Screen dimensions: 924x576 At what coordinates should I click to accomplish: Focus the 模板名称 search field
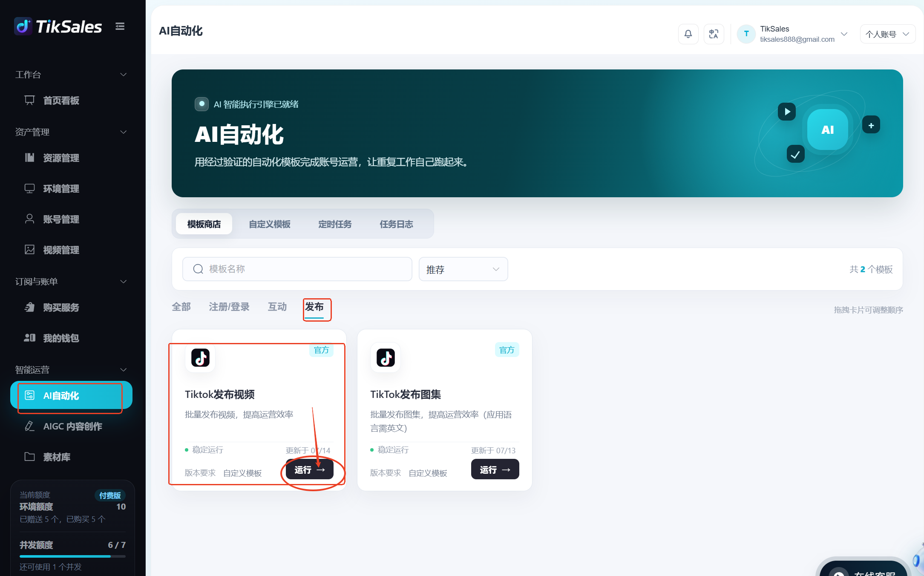297,269
